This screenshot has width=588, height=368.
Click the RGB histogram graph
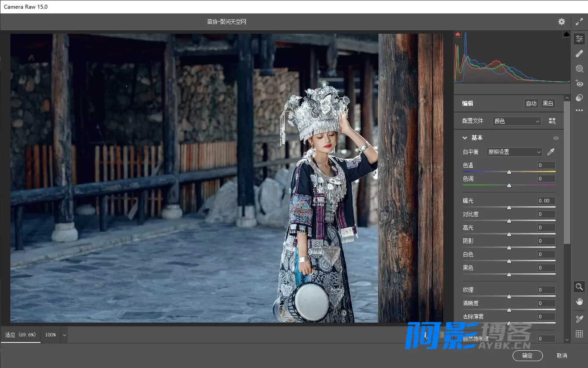click(x=512, y=57)
